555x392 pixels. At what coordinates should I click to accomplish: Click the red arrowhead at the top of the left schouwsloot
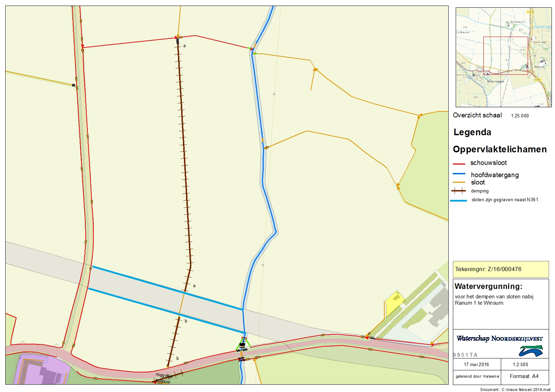point(83,46)
